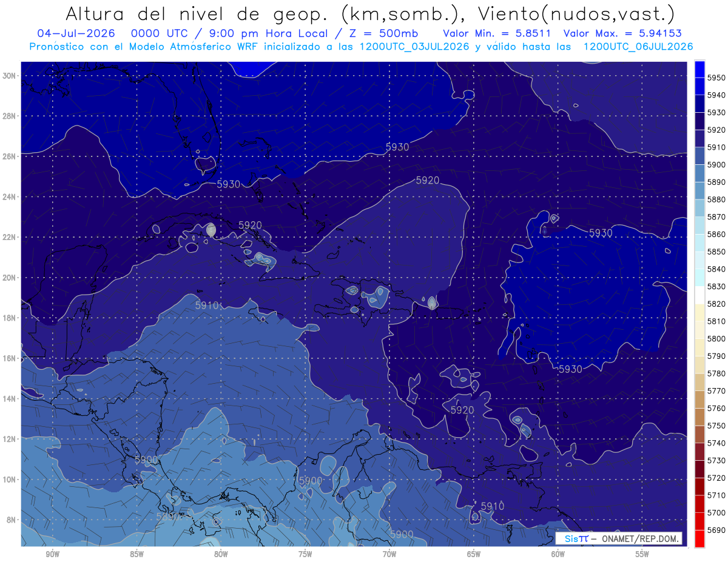Viewport: 728px width, 562px height.
Task: Click the '65W' longitude label
Action: tap(474, 554)
